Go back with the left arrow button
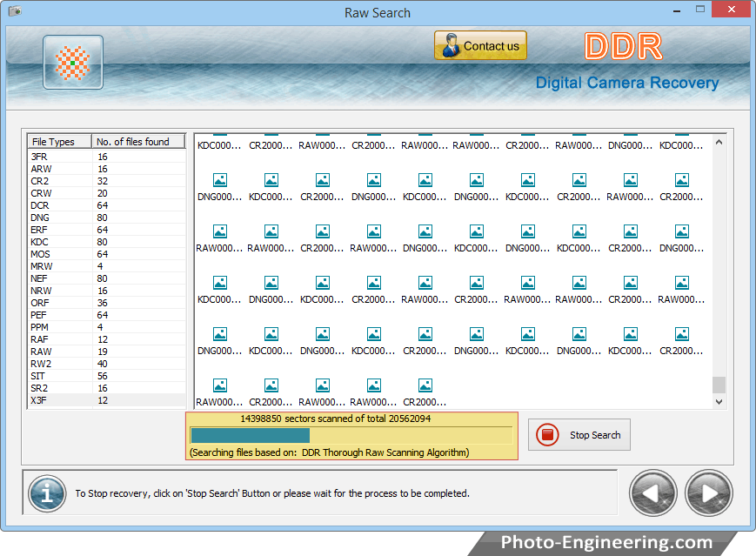This screenshot has height=556, width=756. tap(652, 492)
